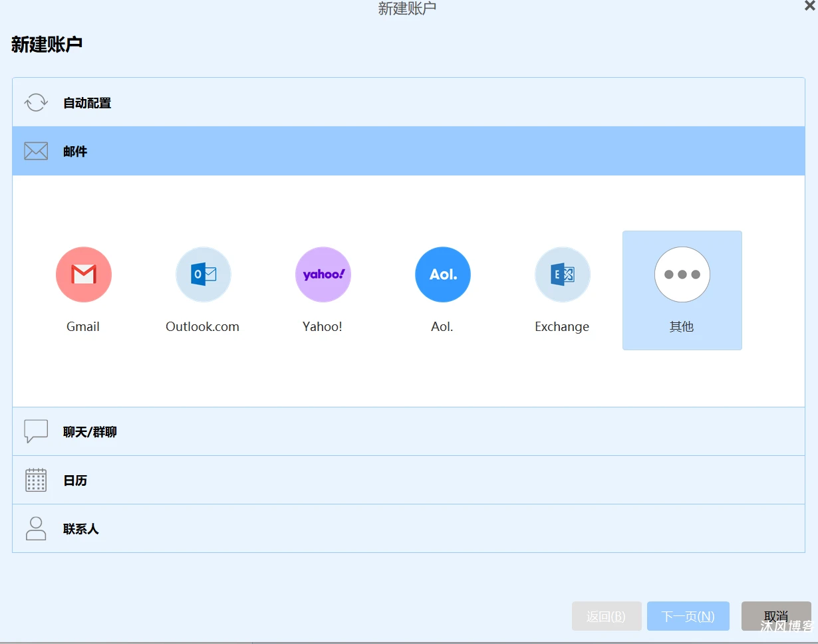
Task: Click the Yahoo! text label
Action: [323, 326]
